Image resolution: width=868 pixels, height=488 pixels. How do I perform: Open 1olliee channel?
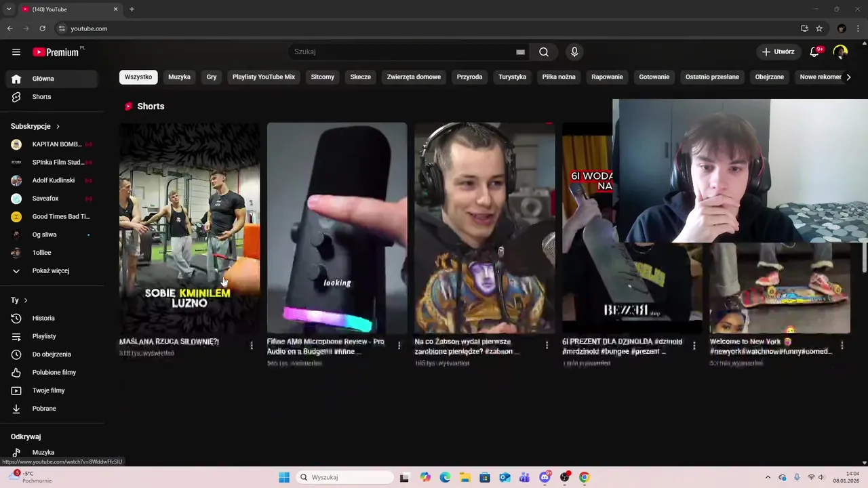[x=52, y=253]
